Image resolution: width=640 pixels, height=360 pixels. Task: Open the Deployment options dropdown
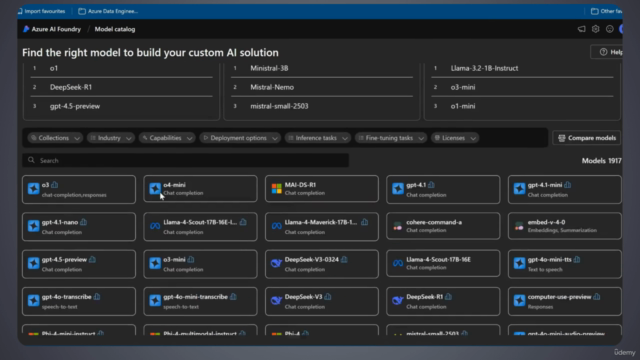pyautogui.click(x=240, y=138)
